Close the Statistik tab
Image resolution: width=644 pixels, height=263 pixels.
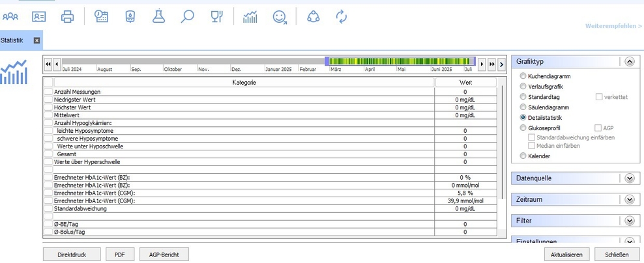[x=37, y=40]
